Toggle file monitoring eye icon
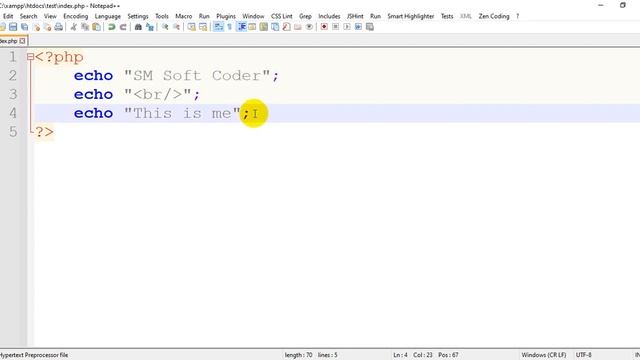Image resolution: width=640 pixels, height=360 pixels. 309,27
